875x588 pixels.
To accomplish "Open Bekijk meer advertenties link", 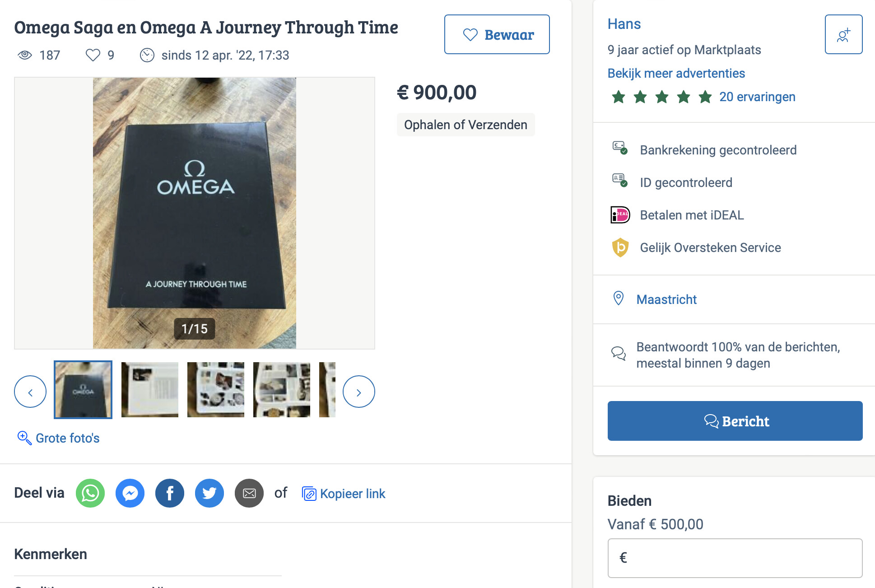I will coord(676,73).
